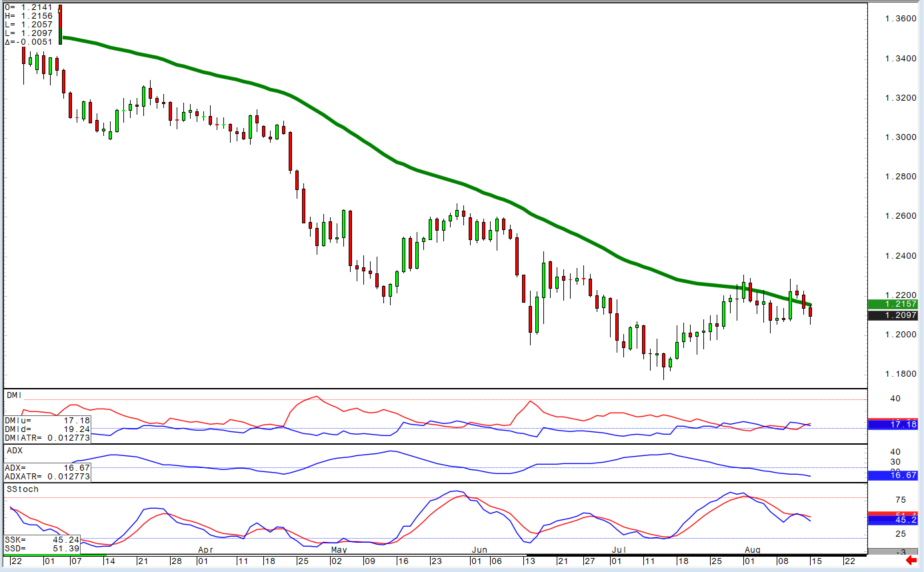Viewport: 924px width, 572px height.
Task: Click the DMIATR= 0.012773 readout
Action: pos(47,438)
